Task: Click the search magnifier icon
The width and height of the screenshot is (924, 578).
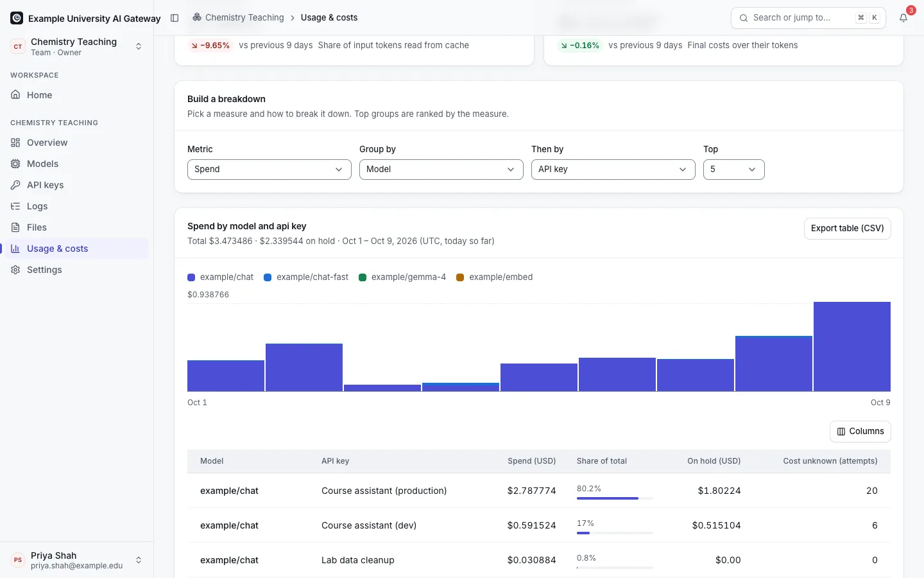Action: point(744,18)
